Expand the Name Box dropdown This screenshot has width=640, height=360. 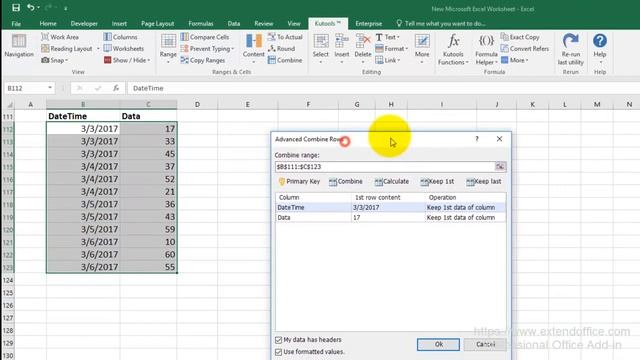click(x=50, y=88)
